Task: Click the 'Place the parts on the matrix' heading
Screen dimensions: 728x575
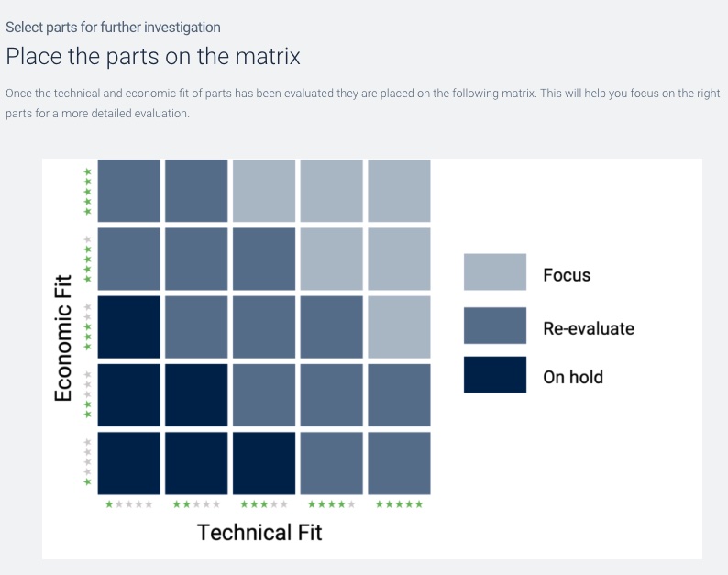Action: (x=153, y=56)
